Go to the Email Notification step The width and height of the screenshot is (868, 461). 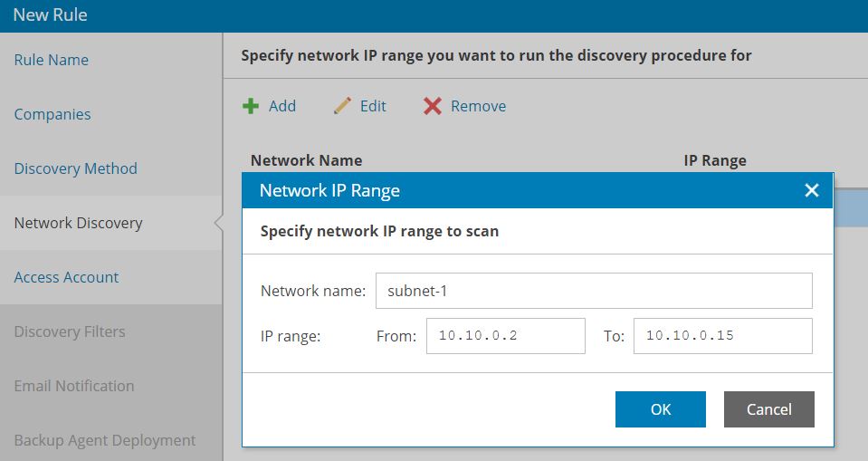pos(73,386)
